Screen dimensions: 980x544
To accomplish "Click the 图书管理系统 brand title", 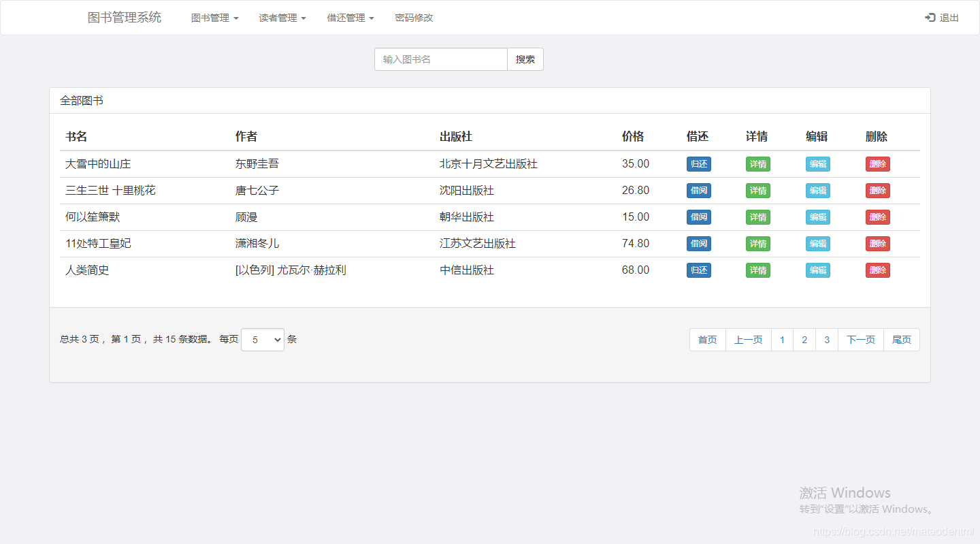I will tap(125, 18).
